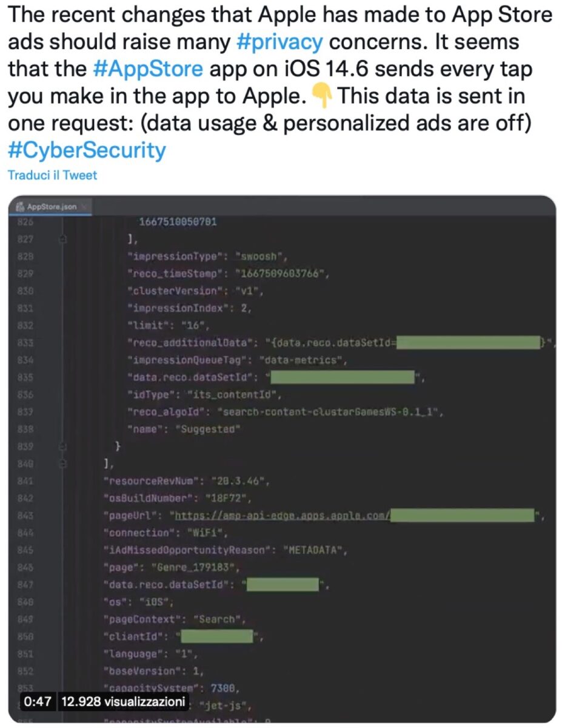The height and width of the screenshot is (728, 562).
Task: Click line number 845 in the gutter
Action: tap(24, 550)
